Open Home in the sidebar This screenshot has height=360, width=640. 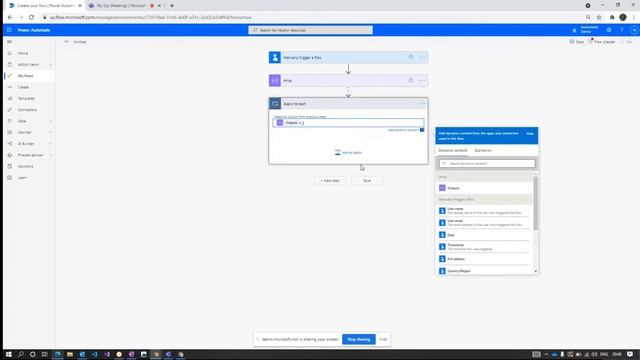coord(23,53)
